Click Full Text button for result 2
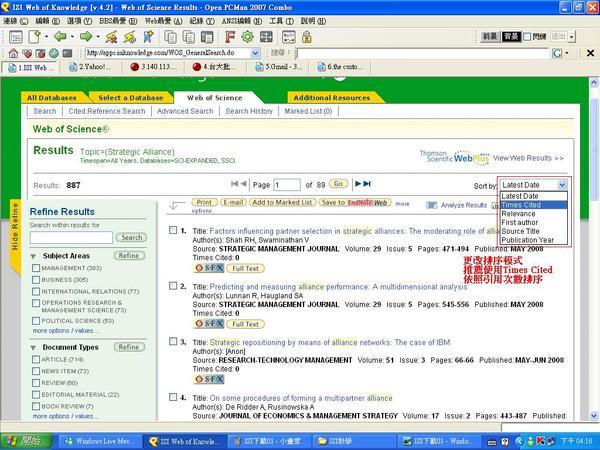The width and height of the screenshot is (600, 450). [245, 324]
